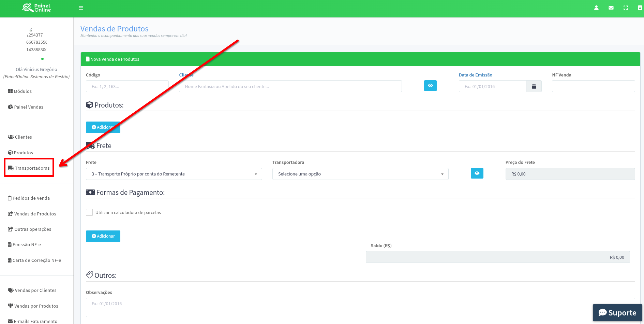This screenshot has width=644, height=324.
Task: Click Adicionar button under Produtos
Action: pos(103,127)
